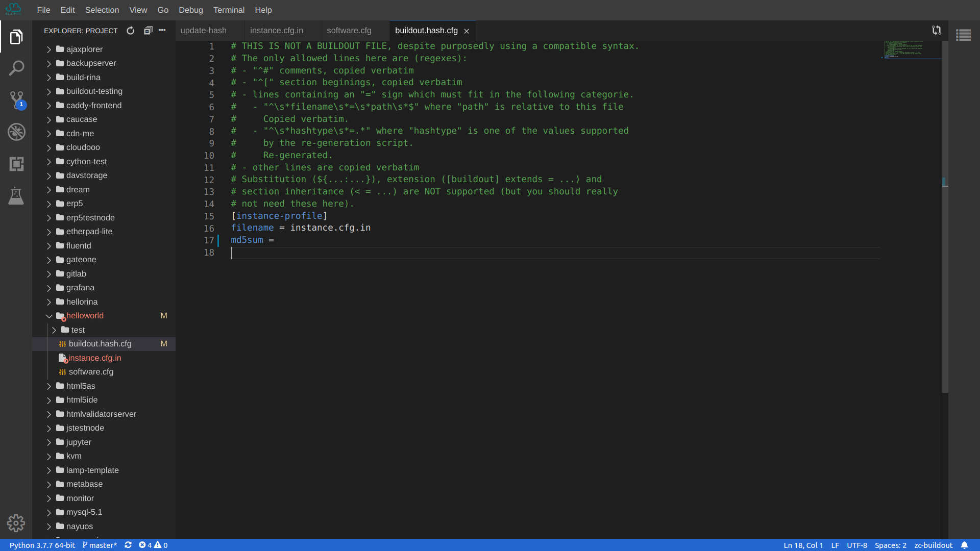Collapse all folders in Explorer
The image size is (980, 551).
148,31
